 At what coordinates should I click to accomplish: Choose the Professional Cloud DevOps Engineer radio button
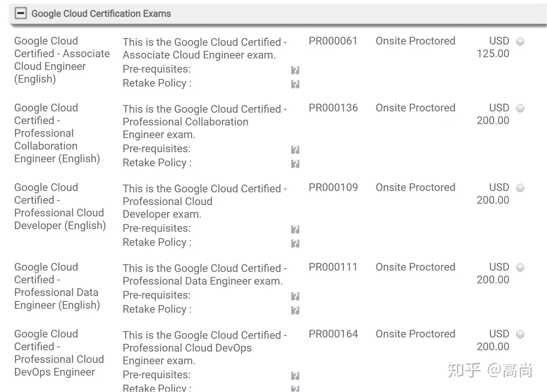point(520,334)
